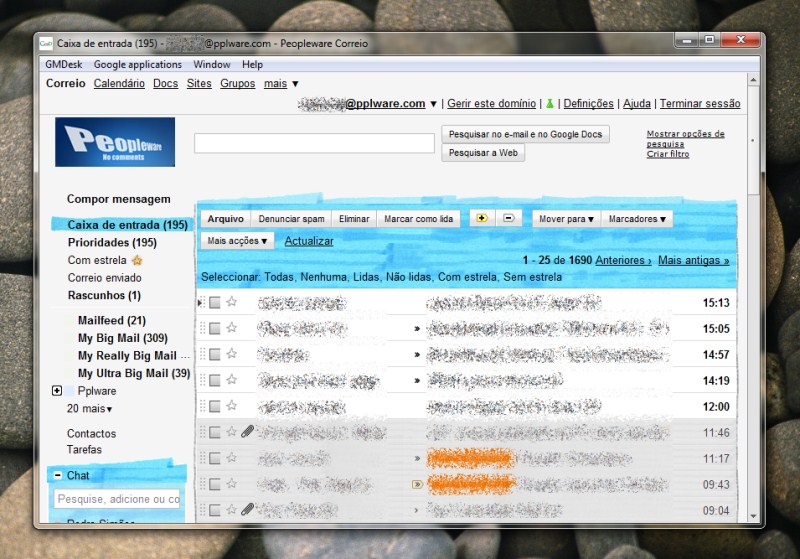This screenshot has height=559, width=800.
Task: Go to Docs in top navigation
Action: [165, 83]
